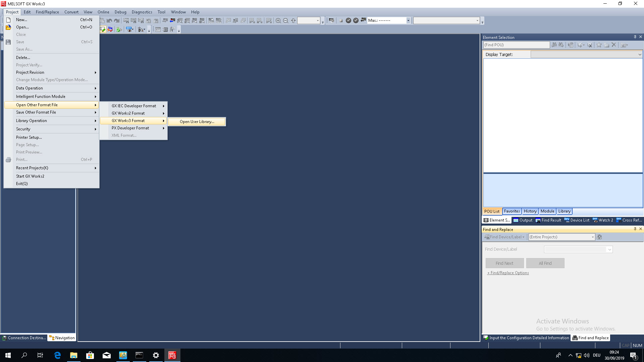The height and width of the screenshot is (362, 644).
Task: Open Windows Settings gear in taskbar
Action: click(156, 355)
